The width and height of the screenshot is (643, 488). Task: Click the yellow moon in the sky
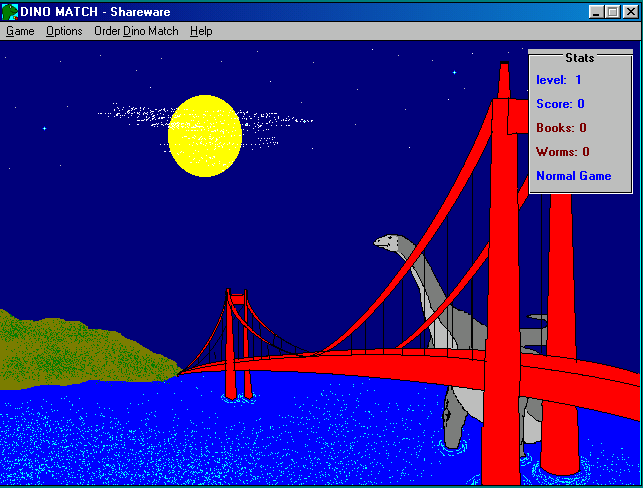click(205, 136)
